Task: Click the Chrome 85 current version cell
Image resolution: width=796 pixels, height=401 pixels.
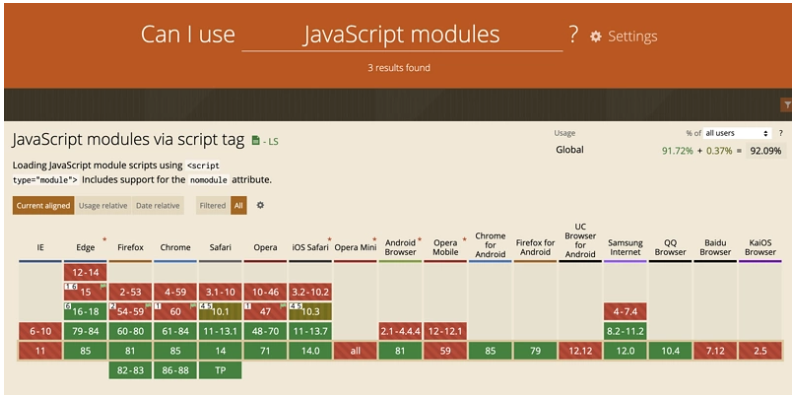Action: point(175,351)
